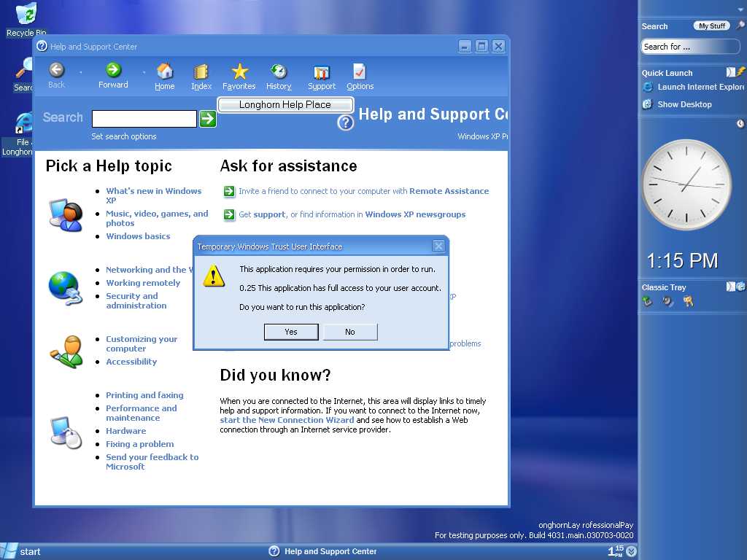Click the green search Go arrow
747x560 pixels.
[x=208, y=119]
